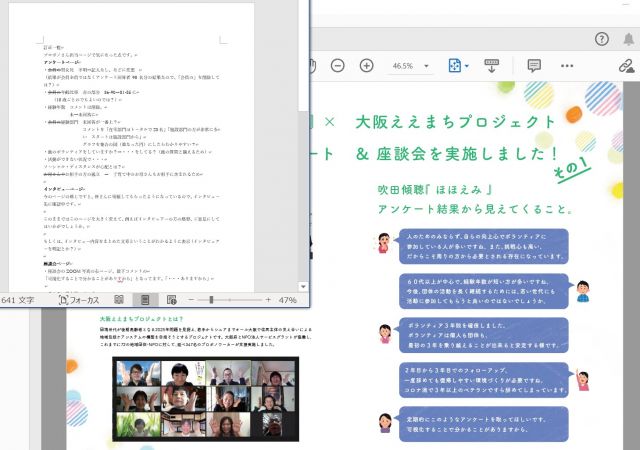Viewport: 640px width, 450px height.
Task: Click Word 47% zoom level button
Action: 287,300
